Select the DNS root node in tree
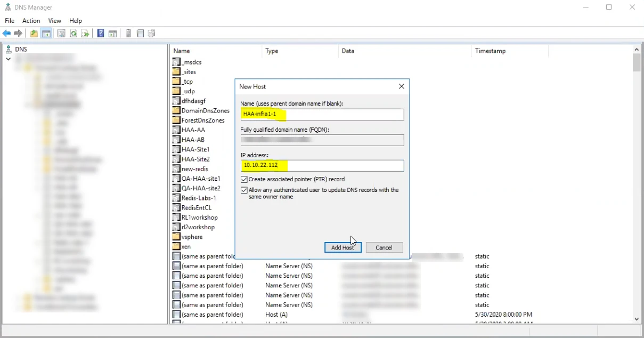The image size is (644, 338). (x=21, y=49)
